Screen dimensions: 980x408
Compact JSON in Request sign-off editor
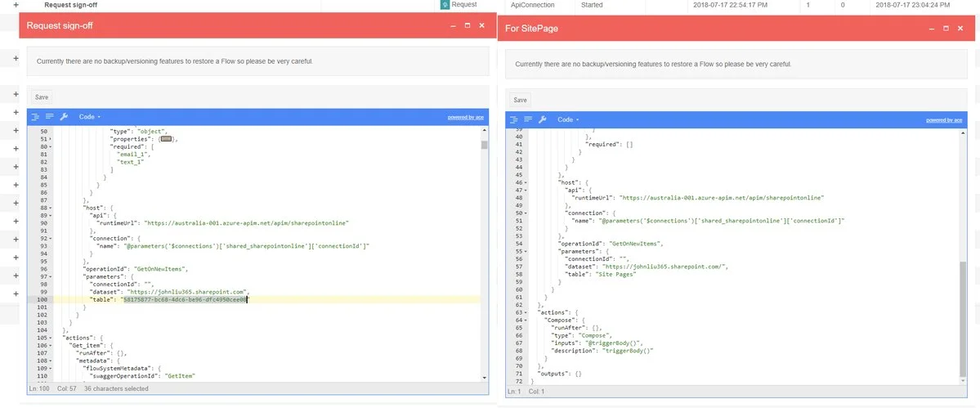click(49, 117)
